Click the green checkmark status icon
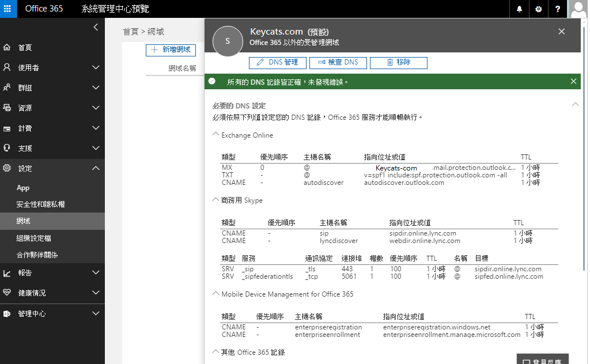Image resolution: width=590 pixels, height=364 pixels. (x=212, y=81)
